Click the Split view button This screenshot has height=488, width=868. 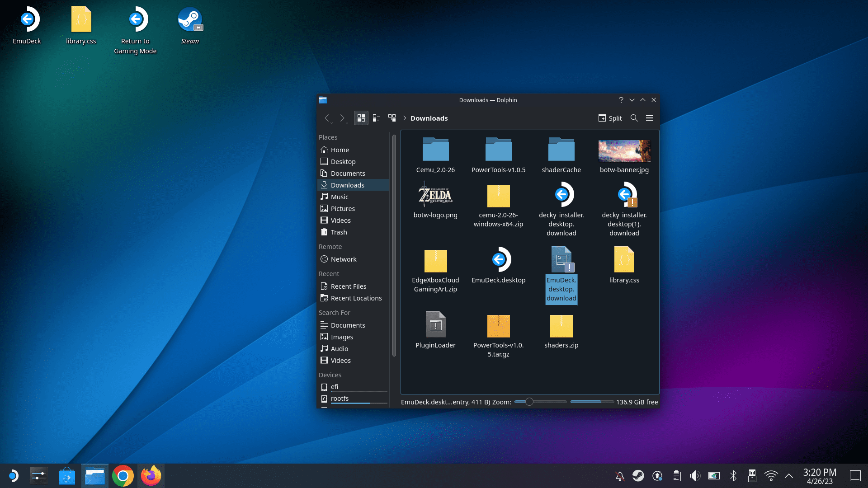(610, 118)
